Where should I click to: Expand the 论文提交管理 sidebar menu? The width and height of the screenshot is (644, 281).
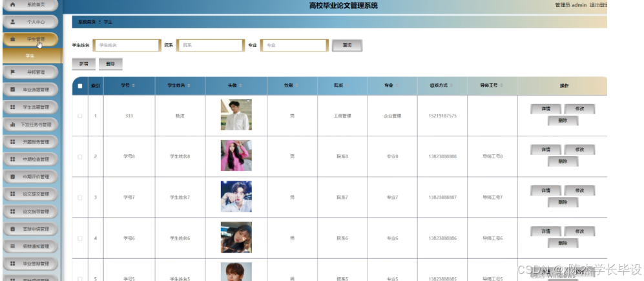point(30,194)
